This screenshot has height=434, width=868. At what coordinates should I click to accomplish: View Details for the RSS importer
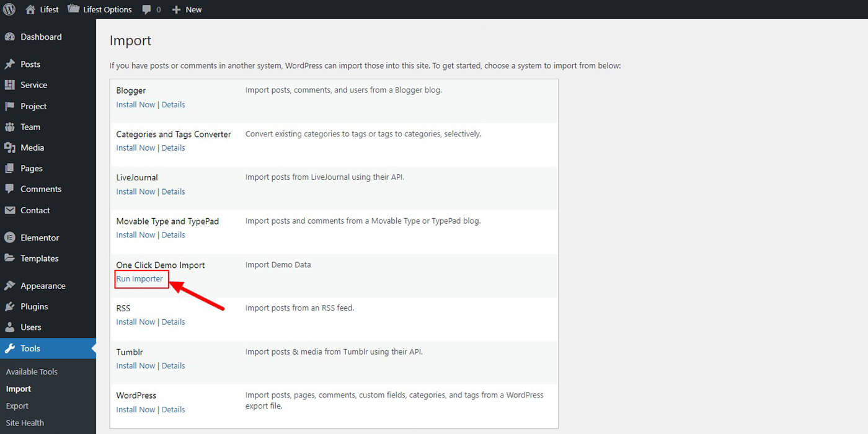(x=174, y=322)
